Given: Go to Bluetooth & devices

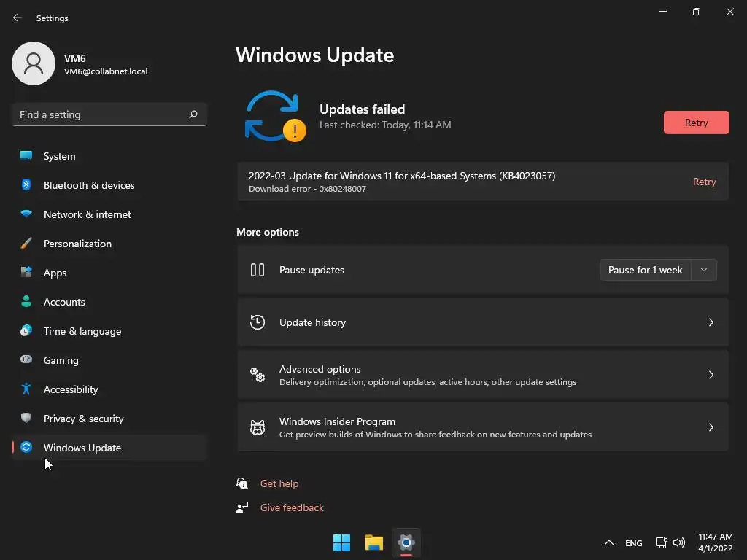Looking at the screenshot, I should [109, 185].
